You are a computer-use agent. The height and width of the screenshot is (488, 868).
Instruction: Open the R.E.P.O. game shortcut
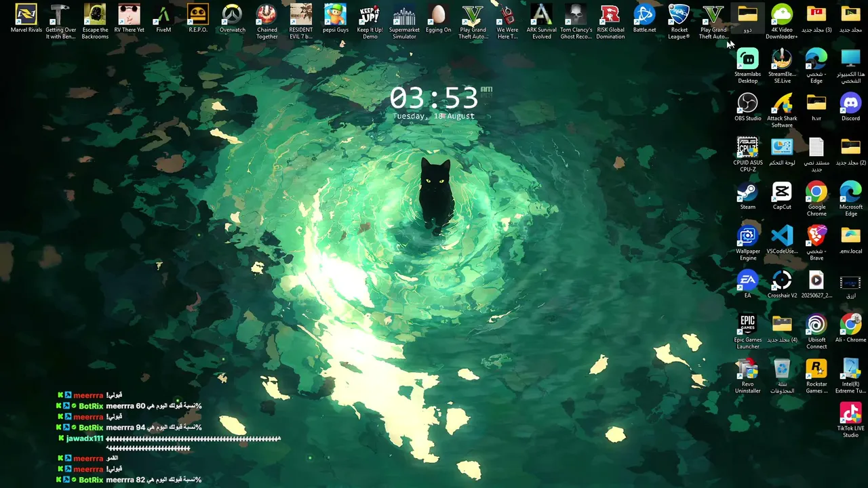pos(198,20)
